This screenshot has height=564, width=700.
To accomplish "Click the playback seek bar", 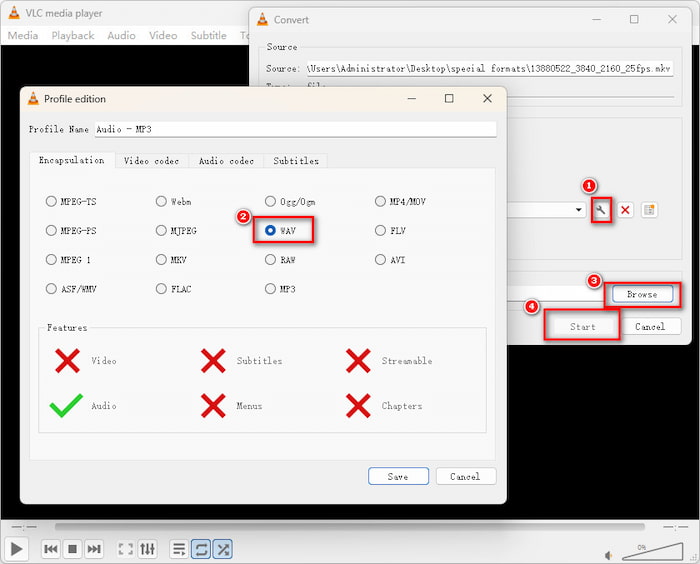I will [x=350, y=527].
